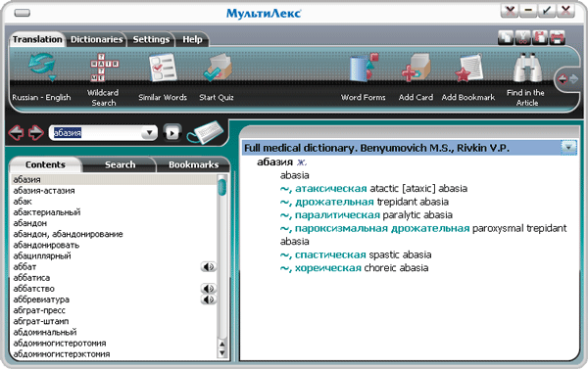
Task: Open the on-screen keyboard icon
Action: coord(206,132)
